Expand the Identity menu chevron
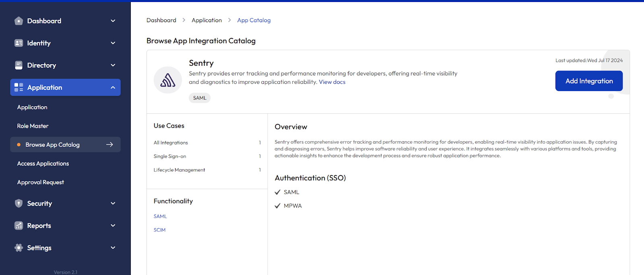This screenshot has width=644, height=275. click(113, 43)
